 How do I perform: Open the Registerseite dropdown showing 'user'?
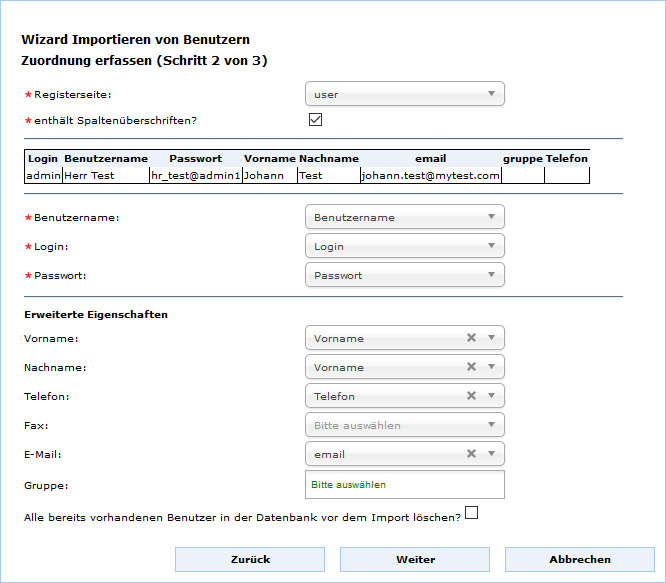coord(404,95)
